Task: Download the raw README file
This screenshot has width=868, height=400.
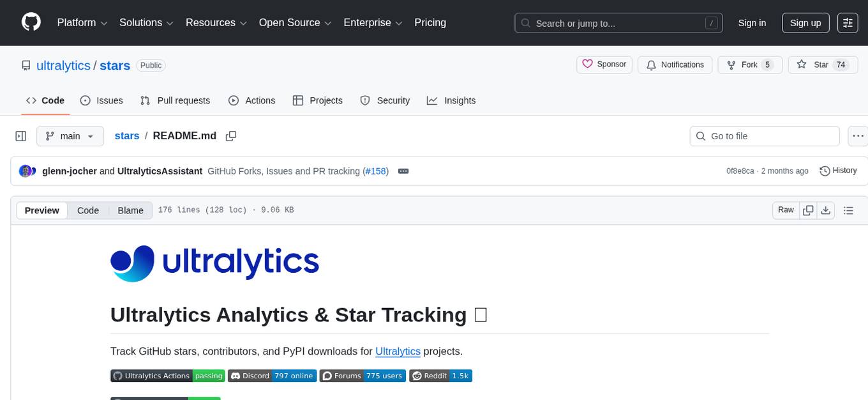Action: pyautogui.click(x=825, y=210)
